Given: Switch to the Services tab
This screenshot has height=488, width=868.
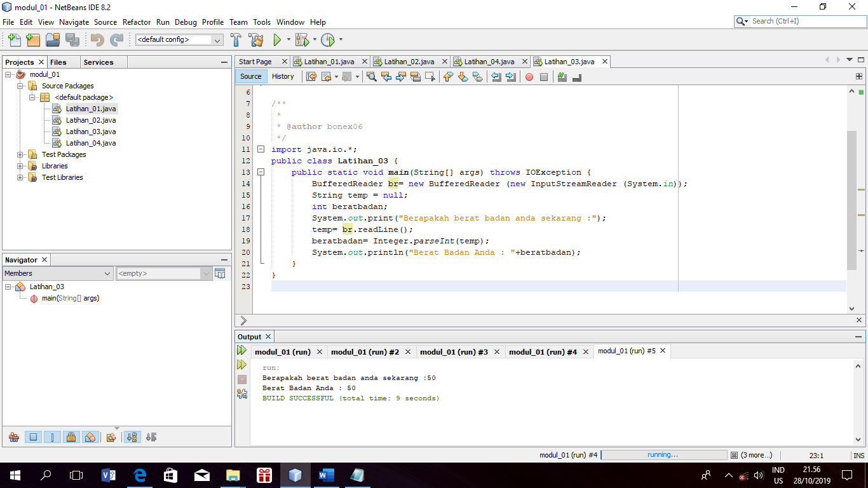Looking at the screenshot, I should 98,62.
